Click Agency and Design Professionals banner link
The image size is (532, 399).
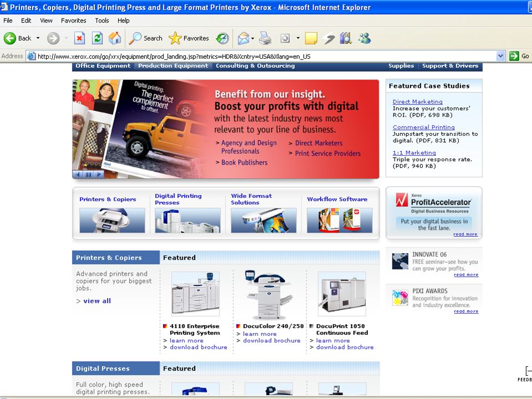click(x=249, y=147)
